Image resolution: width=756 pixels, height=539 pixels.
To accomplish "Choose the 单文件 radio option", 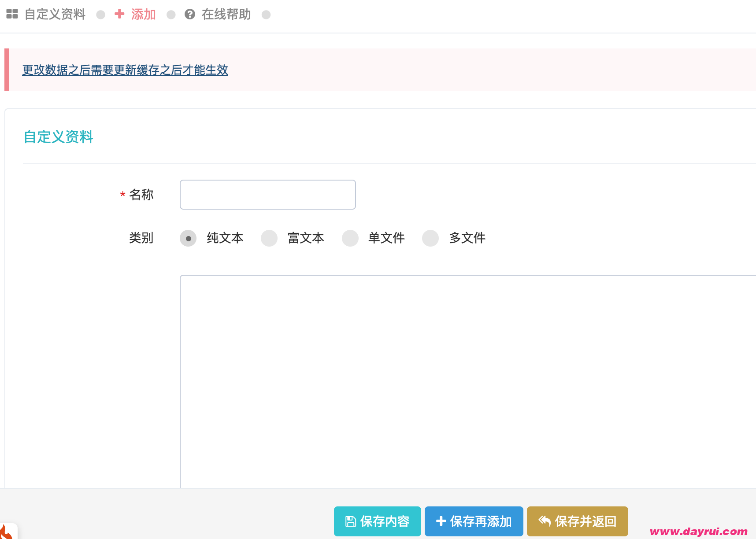I will pos(350,238).
